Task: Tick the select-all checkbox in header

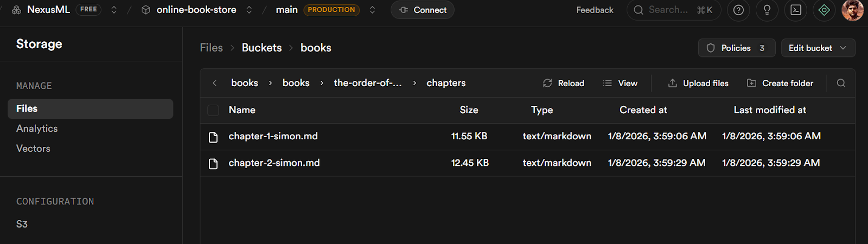Action: (x=213, y=110)
